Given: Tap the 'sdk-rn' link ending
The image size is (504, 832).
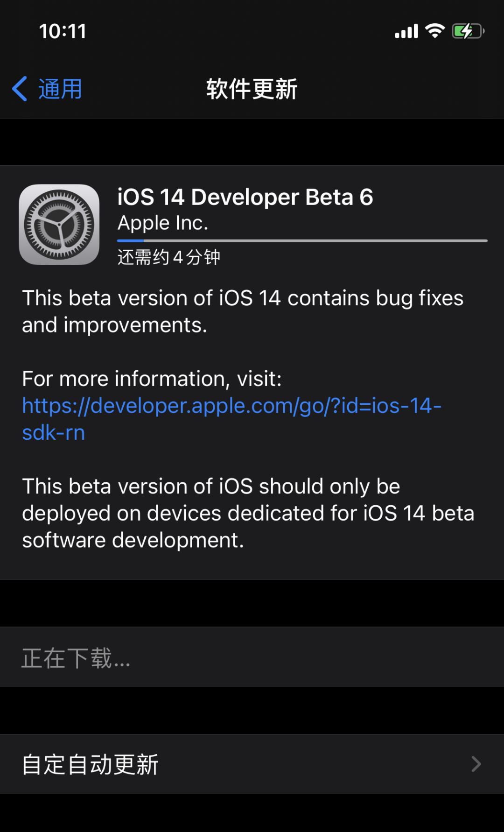Looking at the screenshot, I should tap(54, 433).
